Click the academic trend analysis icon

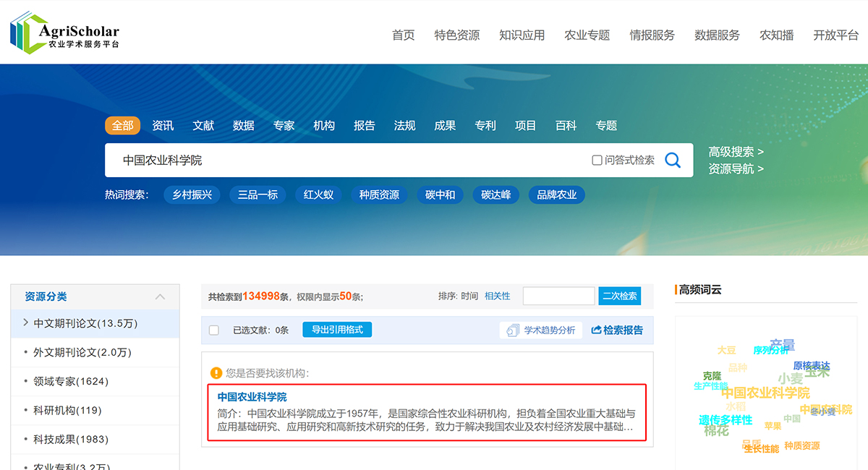coord(513,330)
